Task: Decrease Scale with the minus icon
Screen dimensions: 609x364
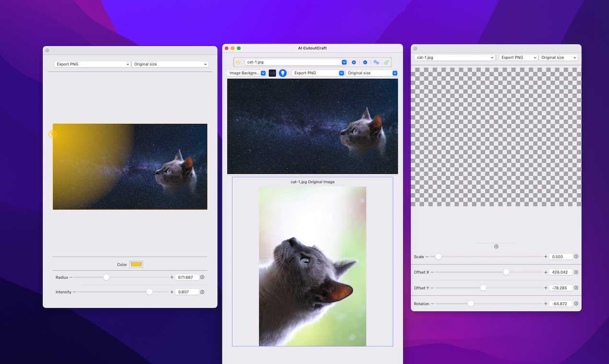Action: (427, 257)
